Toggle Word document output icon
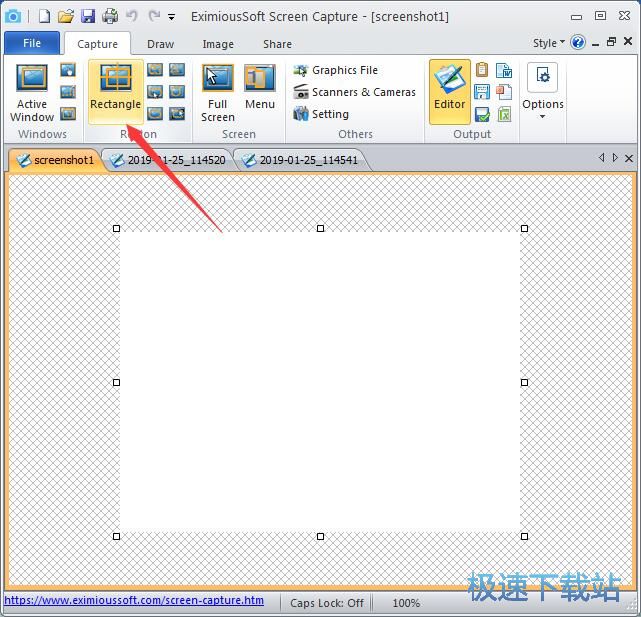Image resolution: width=641 pixels, height=617 pixels. coord(504,70)
